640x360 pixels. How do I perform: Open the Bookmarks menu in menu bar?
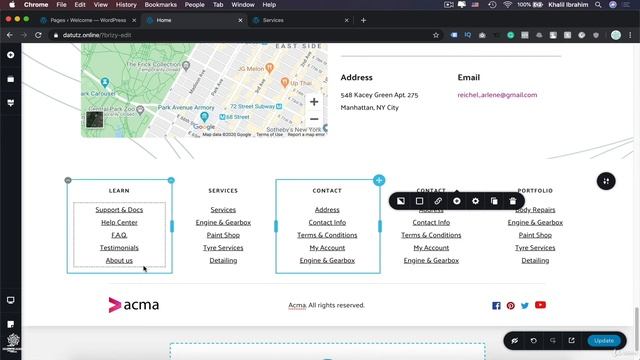pos(160,4)
